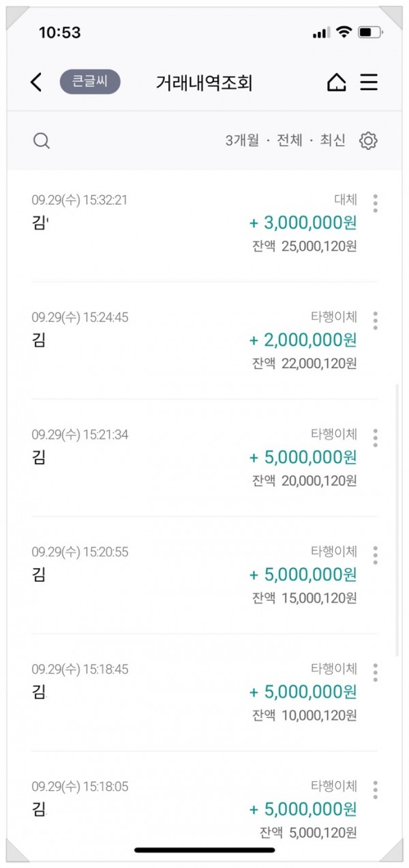Open filter settings gear icon
Viewport: 409px width, 868px height.
click(368, 141)
